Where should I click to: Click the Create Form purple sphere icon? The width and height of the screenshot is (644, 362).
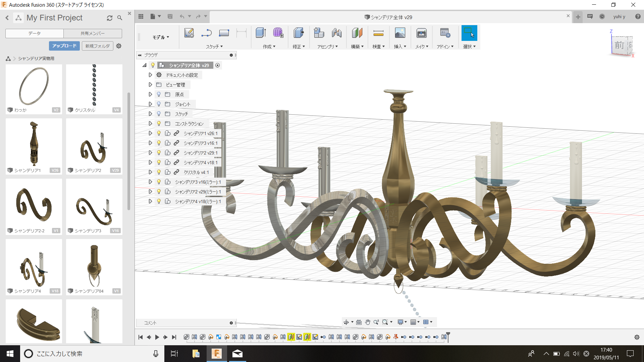278,33
